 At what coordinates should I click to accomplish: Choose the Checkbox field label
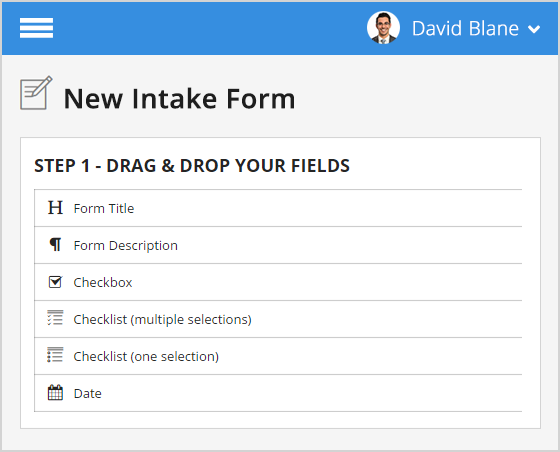103,282
